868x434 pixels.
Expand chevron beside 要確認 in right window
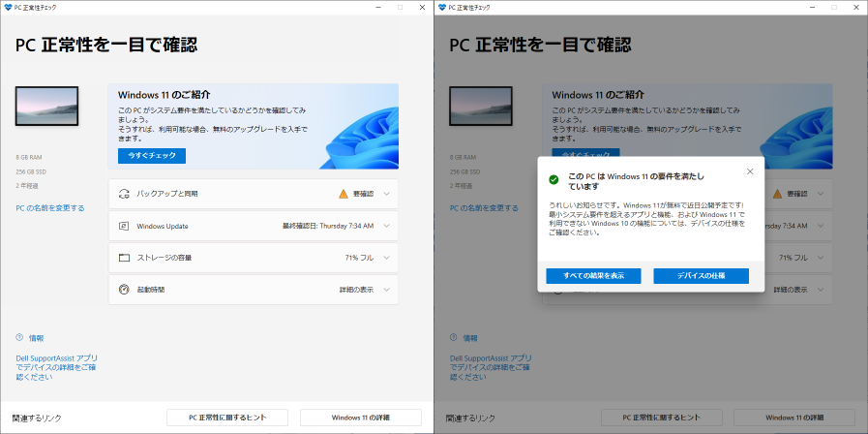point(821,194)
